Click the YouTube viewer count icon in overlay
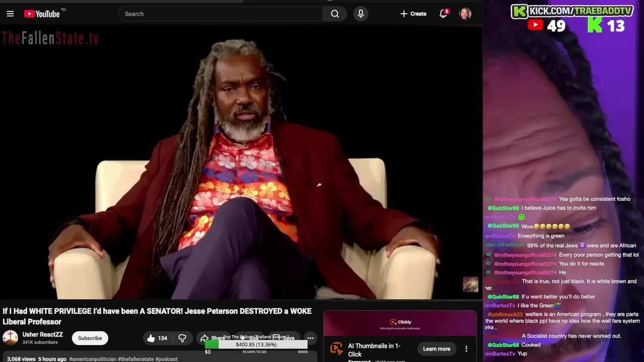 535,25
